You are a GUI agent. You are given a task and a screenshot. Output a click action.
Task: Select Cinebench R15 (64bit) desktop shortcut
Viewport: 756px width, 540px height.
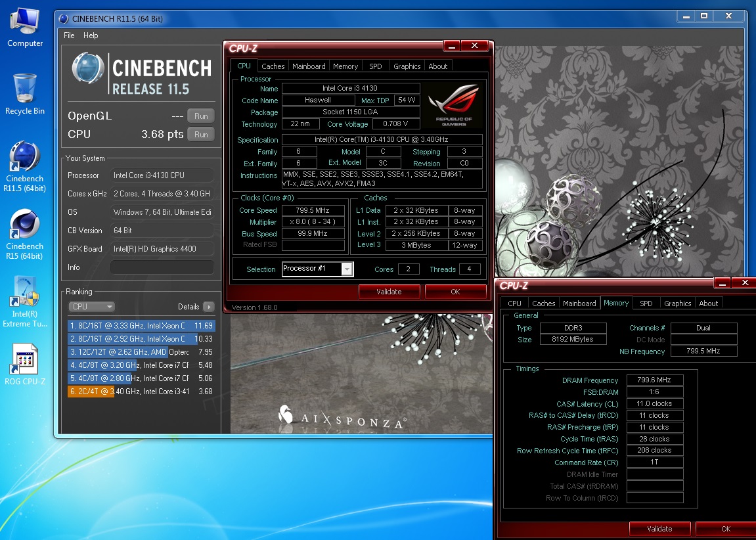click(24, 235)
